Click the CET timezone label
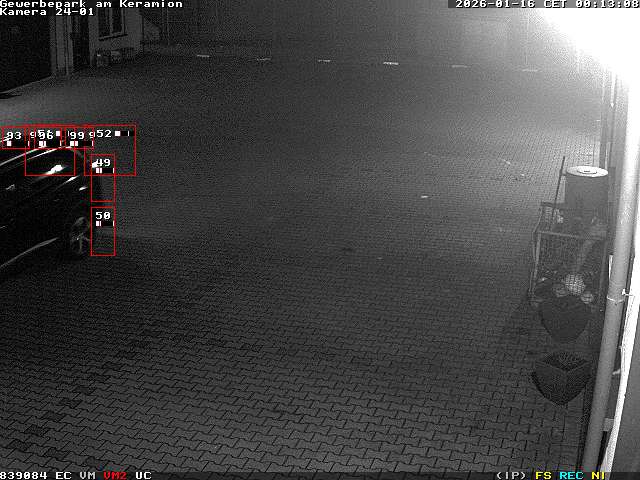 coord(554,4)
